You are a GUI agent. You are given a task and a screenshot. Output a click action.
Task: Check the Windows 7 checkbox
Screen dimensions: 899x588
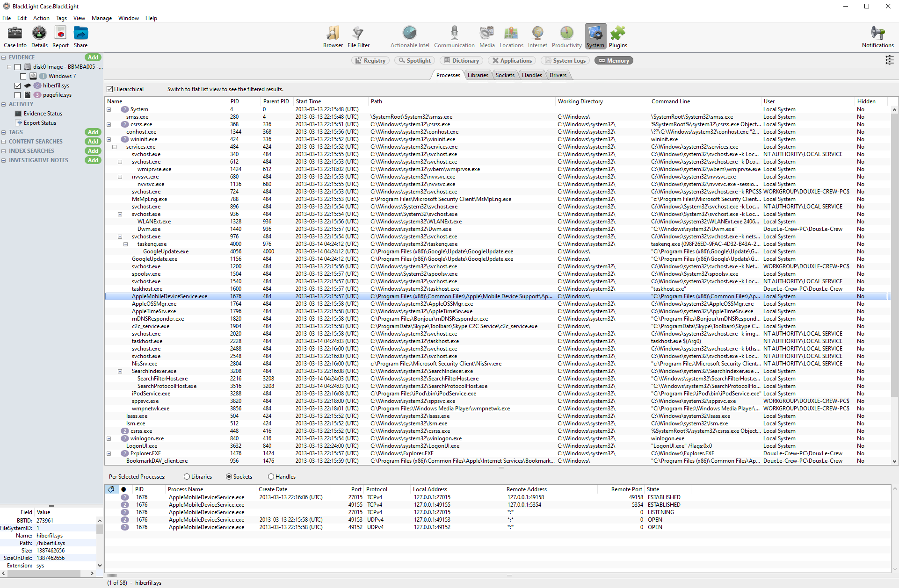click(23, 76)
